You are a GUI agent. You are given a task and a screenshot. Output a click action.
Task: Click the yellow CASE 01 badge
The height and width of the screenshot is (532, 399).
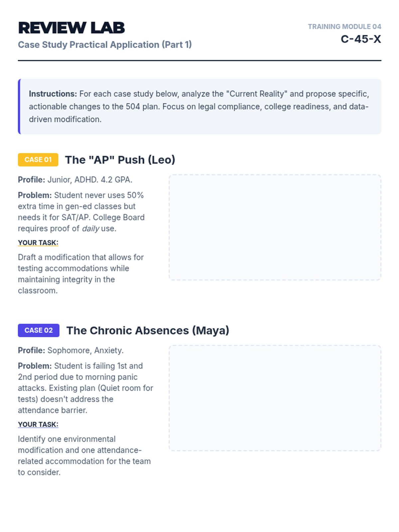(38, 160)
